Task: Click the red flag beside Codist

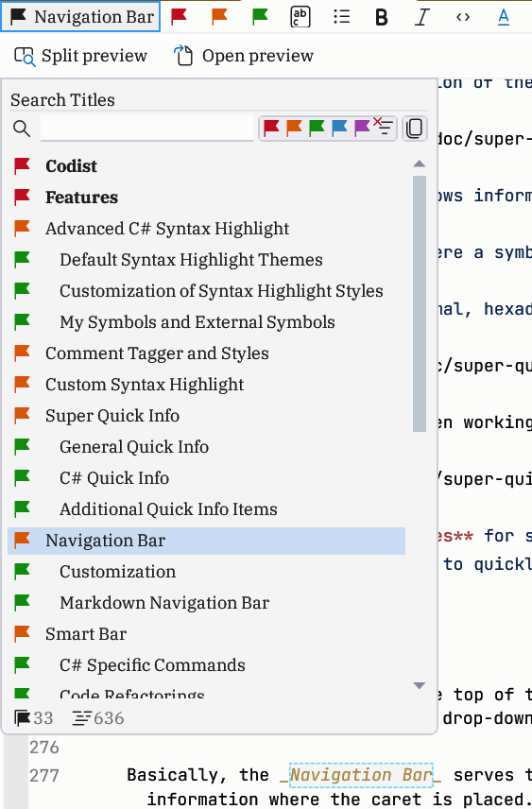Action: (22, 165)
